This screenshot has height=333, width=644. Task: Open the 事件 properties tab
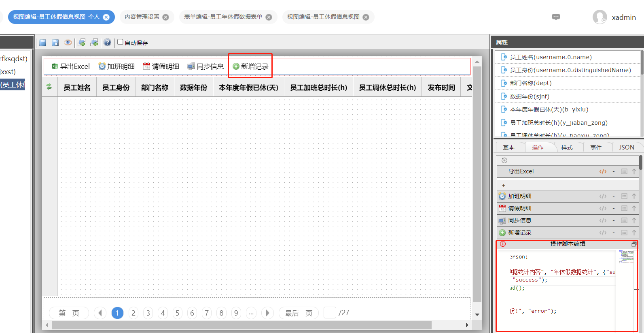[x=596, y=147]
